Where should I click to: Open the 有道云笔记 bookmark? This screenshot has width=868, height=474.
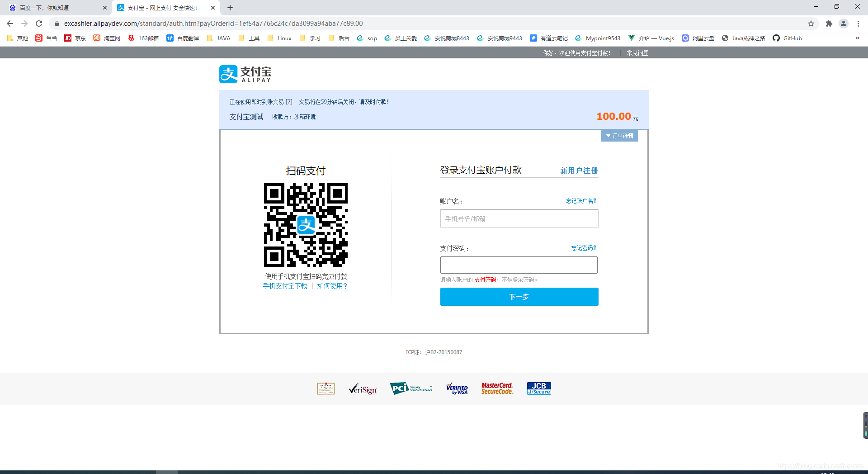point(549,38)
